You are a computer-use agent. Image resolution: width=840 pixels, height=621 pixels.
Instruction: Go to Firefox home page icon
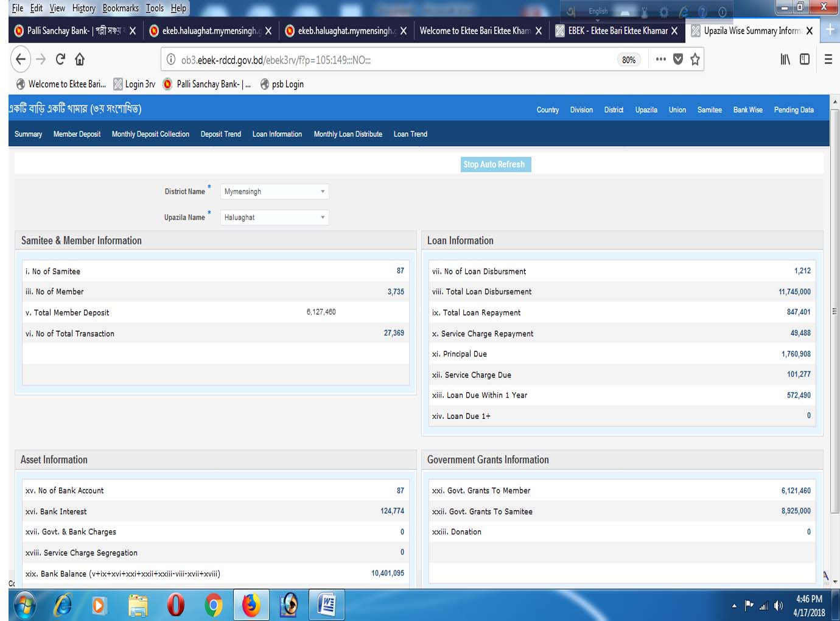point(80,59)
